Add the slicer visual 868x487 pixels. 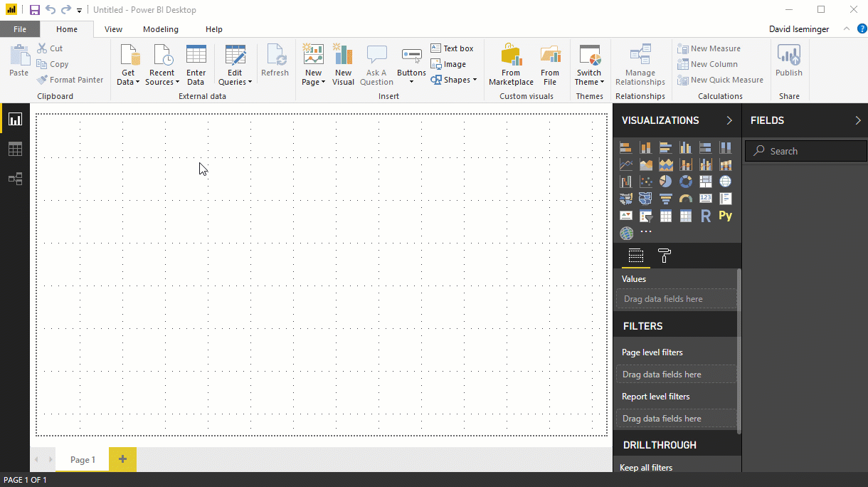pos(646,216)
